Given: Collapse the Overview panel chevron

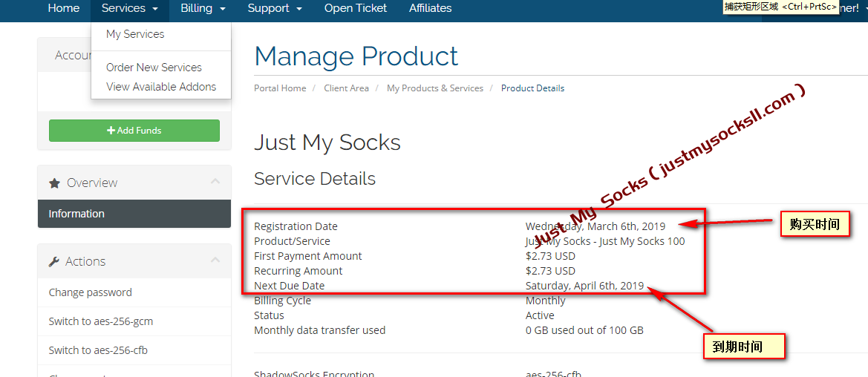Looking at the screenshot, I should point(215,182).
